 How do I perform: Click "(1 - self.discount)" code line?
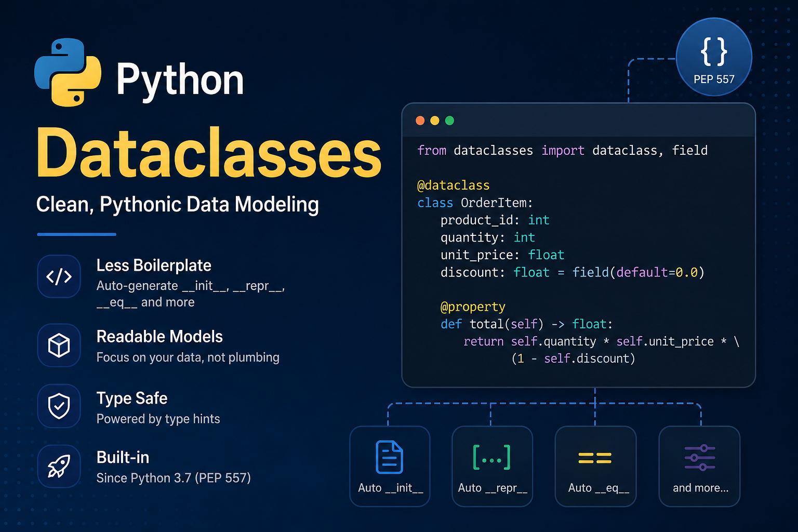pos(573,358)
